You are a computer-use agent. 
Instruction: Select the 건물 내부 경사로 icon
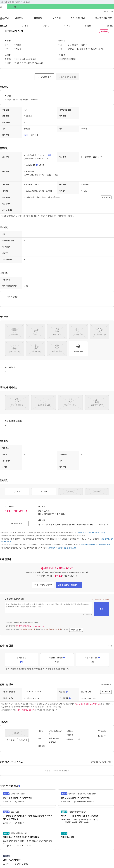(97, 402)
